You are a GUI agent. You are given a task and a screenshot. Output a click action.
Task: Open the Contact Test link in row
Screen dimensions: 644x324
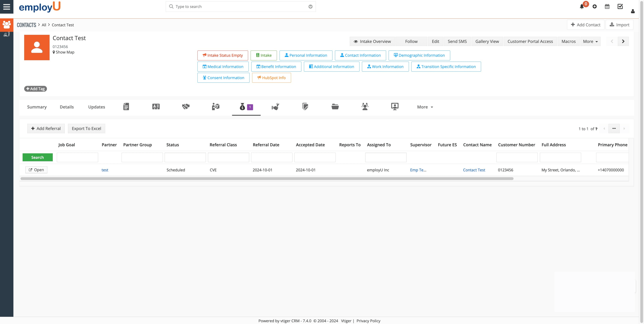474,170
